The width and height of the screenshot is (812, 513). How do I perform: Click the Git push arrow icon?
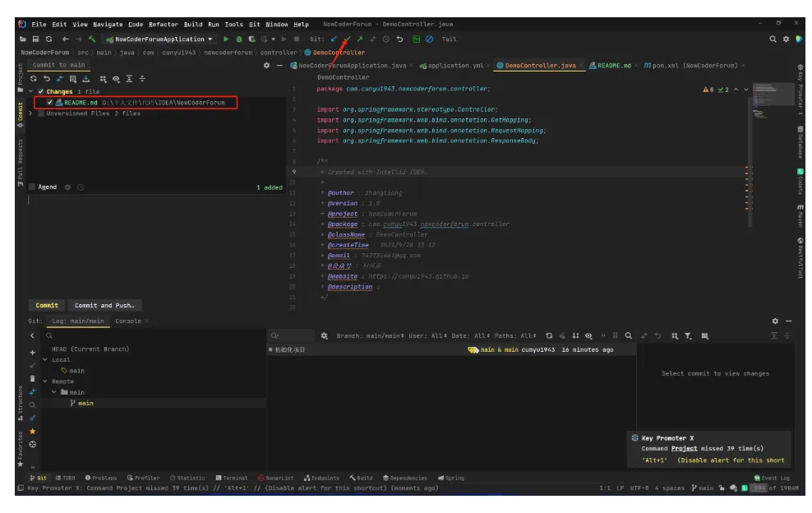(x=360, y=39)
